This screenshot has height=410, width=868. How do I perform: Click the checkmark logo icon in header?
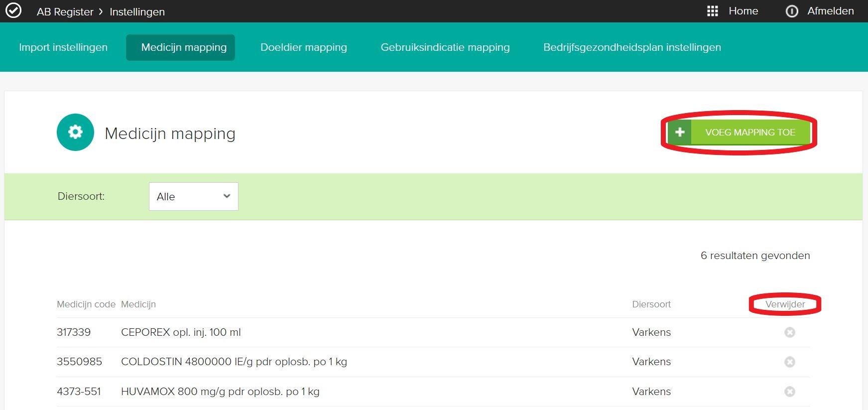13,10
